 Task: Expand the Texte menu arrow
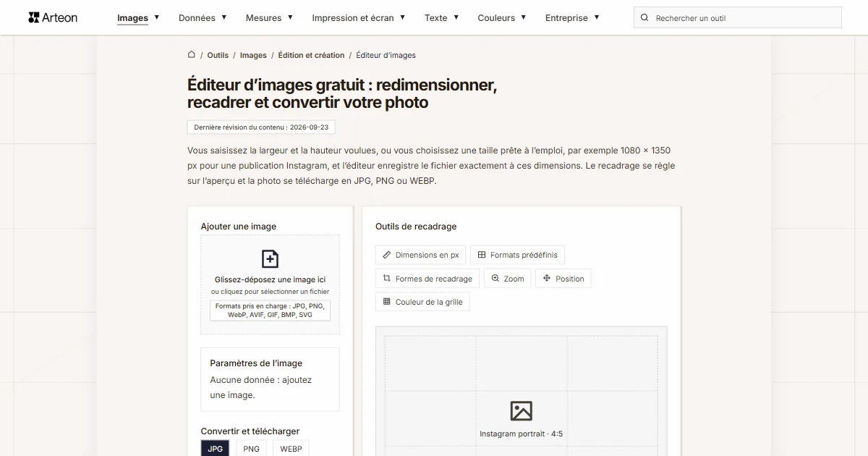coord(456,17)
